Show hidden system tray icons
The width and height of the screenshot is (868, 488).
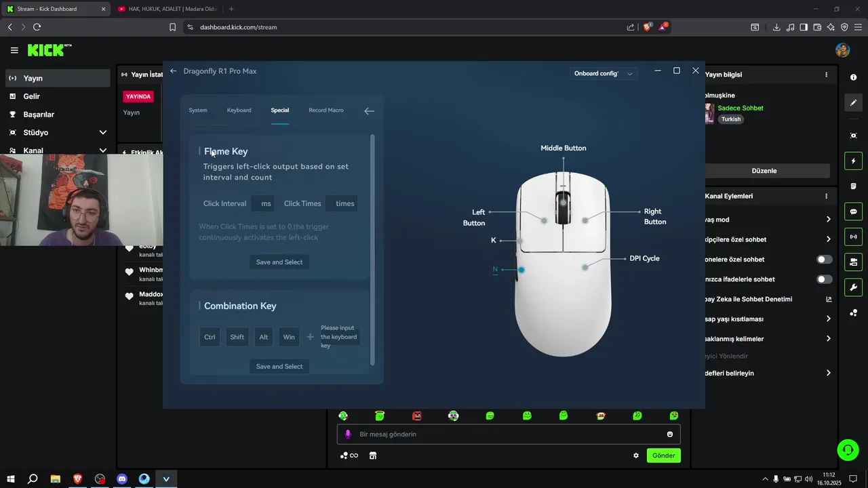[765, 479]
